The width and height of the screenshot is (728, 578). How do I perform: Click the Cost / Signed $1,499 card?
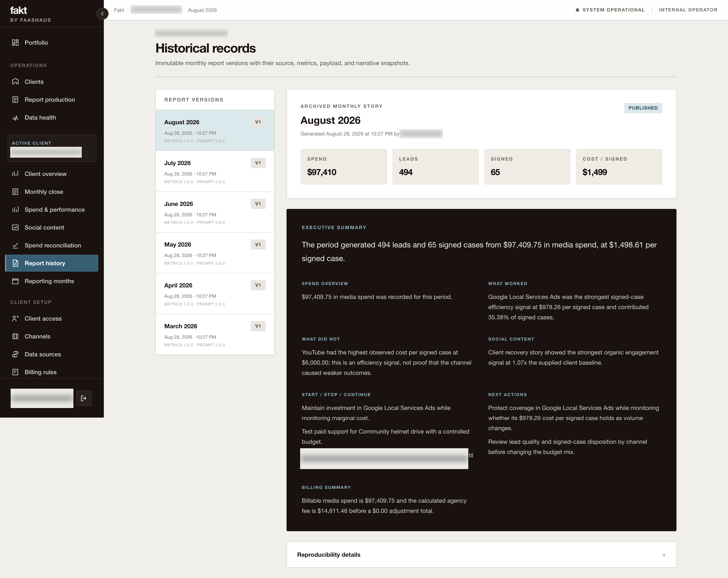point(619,167)
